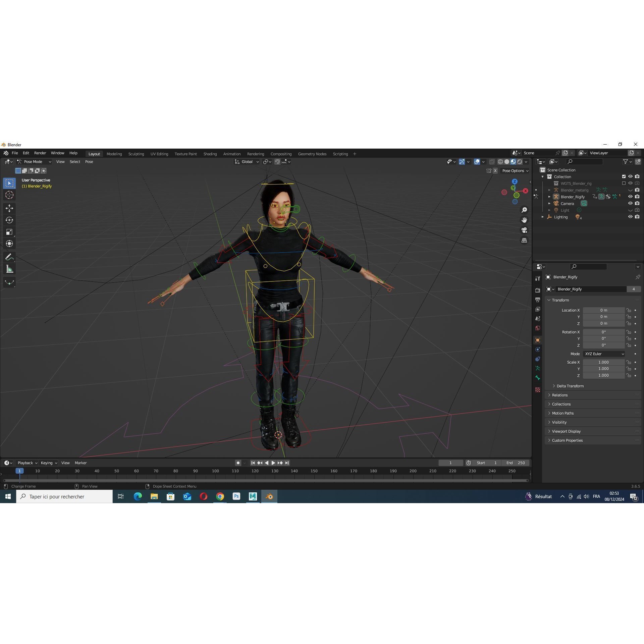Select the Cursor tool in viewport toolbar
Image resolution: width=644 pixels, height=644 pixels.
click(9, 195)
